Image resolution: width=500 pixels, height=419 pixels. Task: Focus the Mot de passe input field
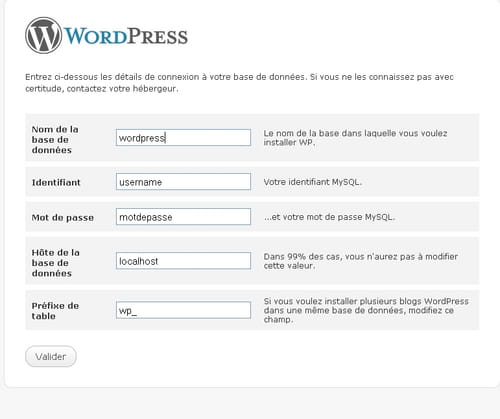pyautogui.click(x=183, y=217)
